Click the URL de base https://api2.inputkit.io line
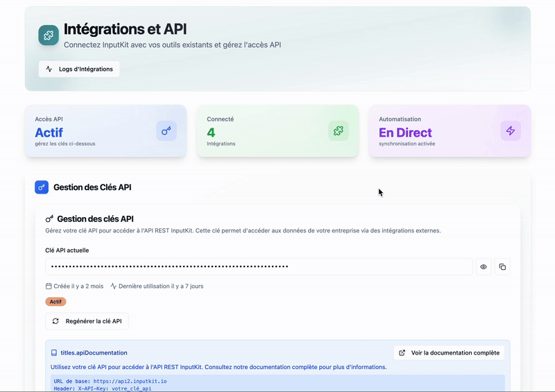The image size is (555, 392). click(110, 382)
